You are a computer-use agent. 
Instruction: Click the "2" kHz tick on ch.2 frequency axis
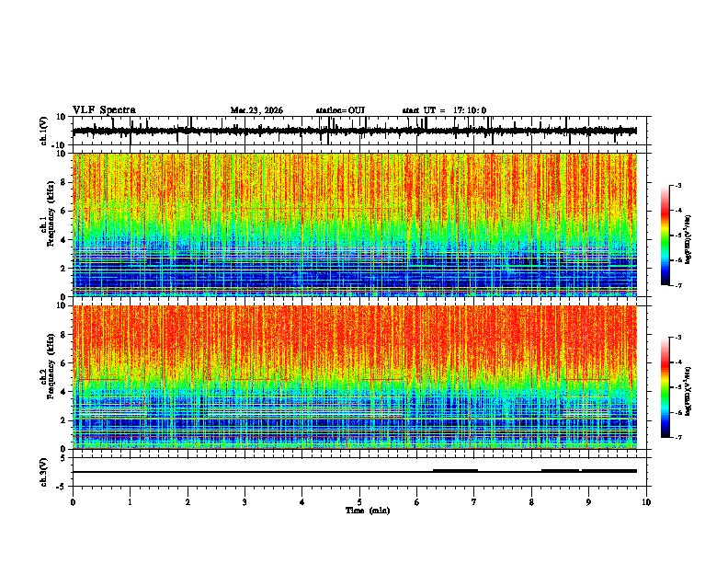[63, 420]
